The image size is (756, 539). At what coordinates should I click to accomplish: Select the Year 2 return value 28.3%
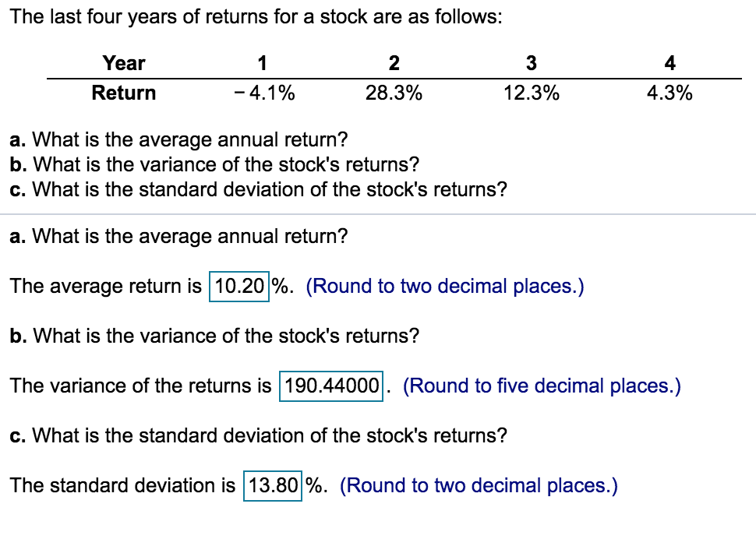coord(394,93)
